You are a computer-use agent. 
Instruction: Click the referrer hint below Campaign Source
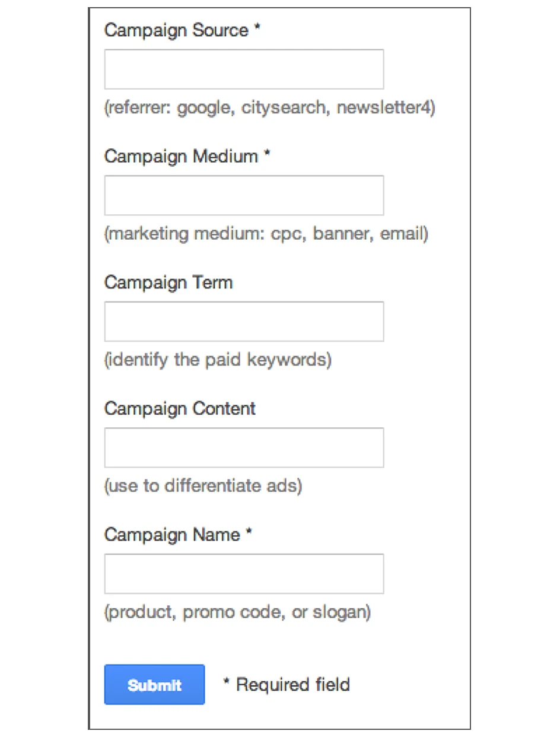click(270, 108)
